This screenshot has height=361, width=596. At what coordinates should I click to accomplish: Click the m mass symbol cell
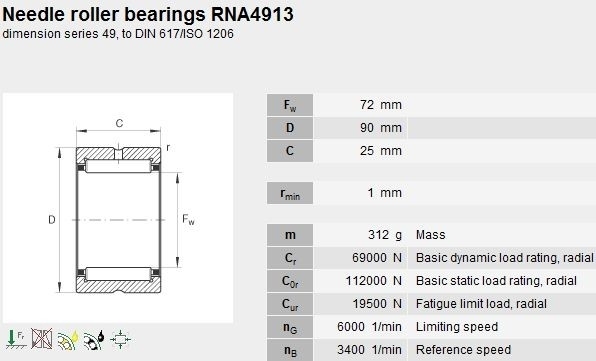[x=290, y=235]
